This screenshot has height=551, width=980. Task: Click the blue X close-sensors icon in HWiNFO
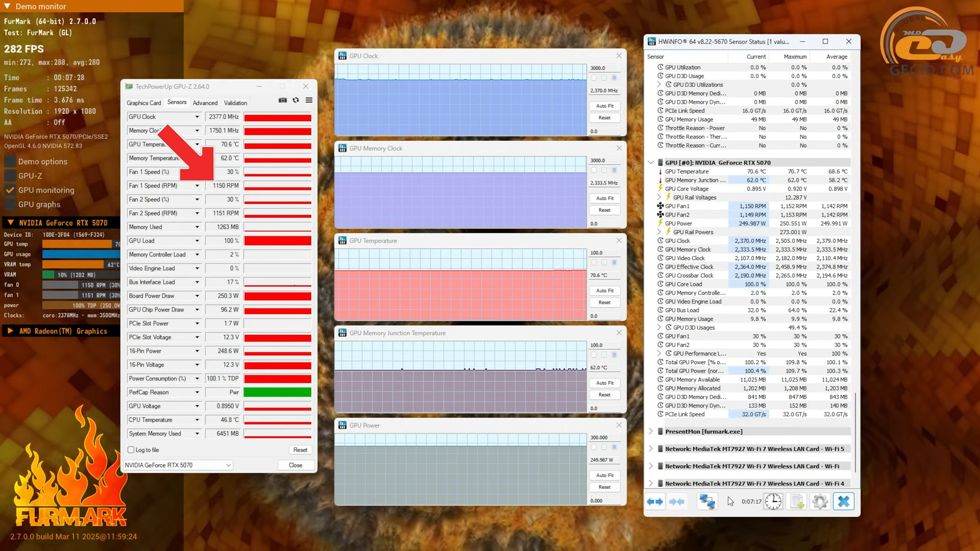844,502
